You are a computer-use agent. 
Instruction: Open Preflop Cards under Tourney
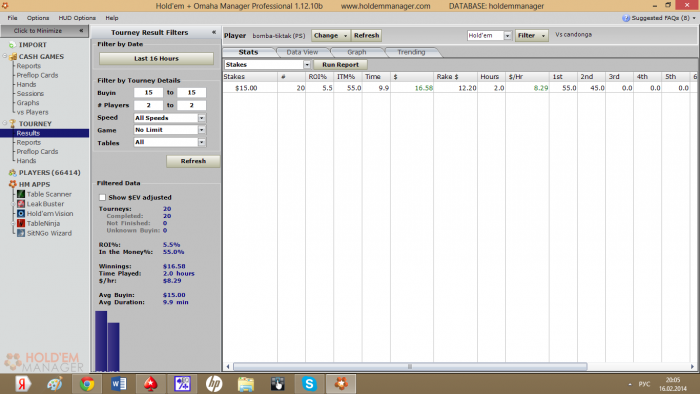pyautogui.click(x=38, y=152)
